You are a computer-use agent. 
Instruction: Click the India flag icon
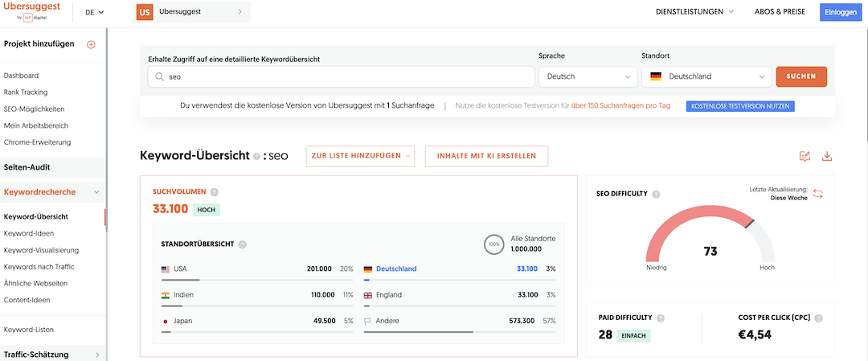point(166,295)
